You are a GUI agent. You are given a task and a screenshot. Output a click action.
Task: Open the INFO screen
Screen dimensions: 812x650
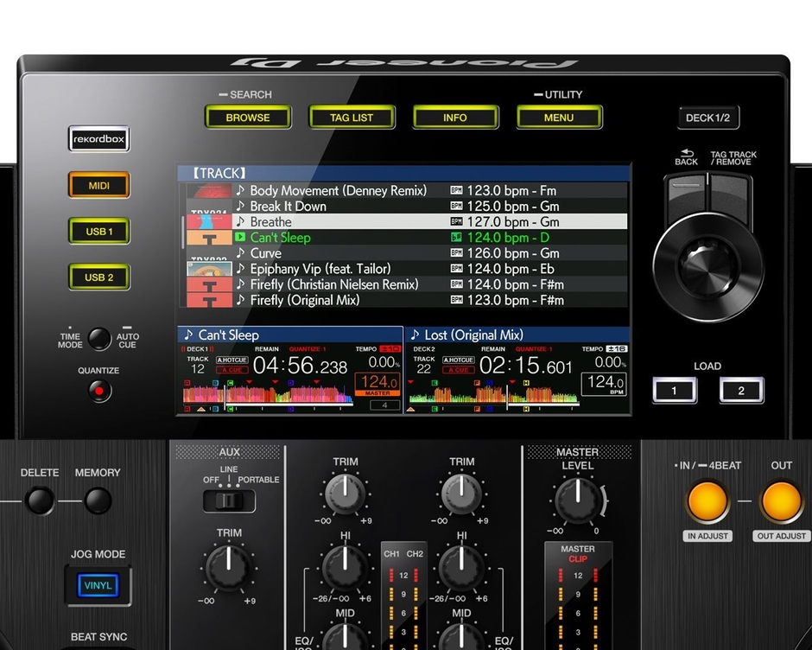455,118
